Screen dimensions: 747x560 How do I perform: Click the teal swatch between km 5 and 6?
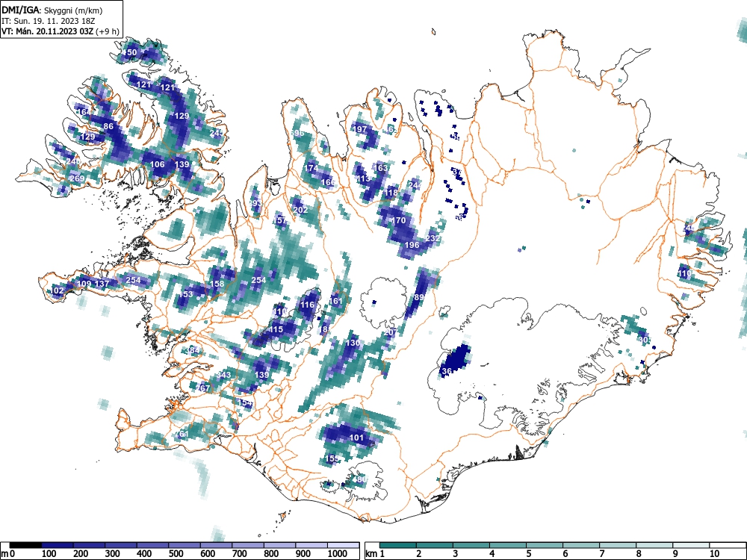[x=545, y=545]
